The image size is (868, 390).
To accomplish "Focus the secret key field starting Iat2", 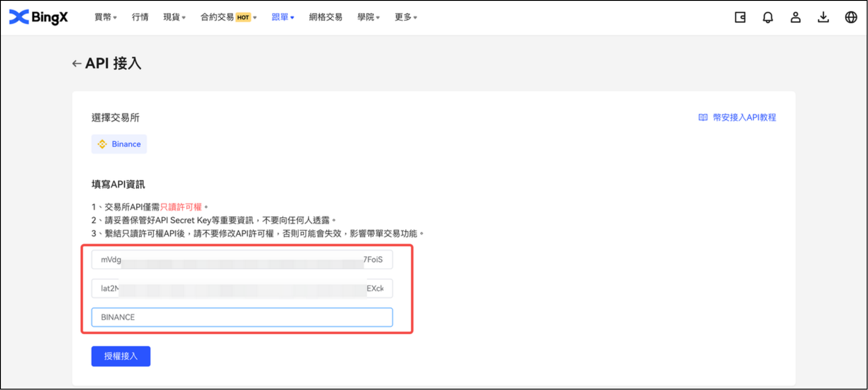I will tap(242, 288).
